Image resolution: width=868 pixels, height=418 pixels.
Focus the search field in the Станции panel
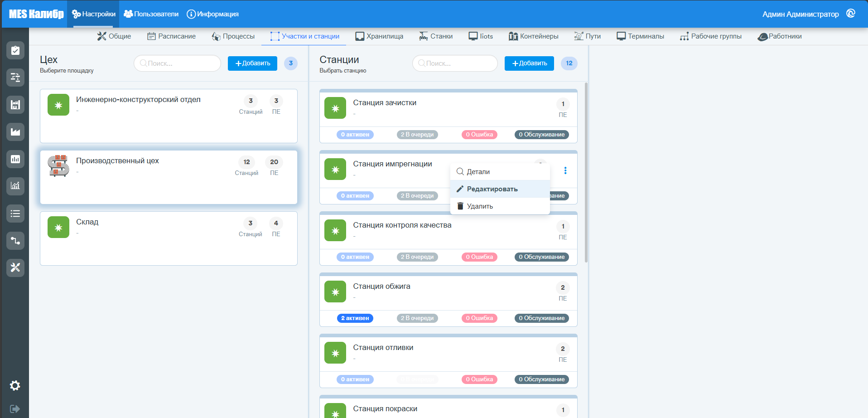click(455, 63)
